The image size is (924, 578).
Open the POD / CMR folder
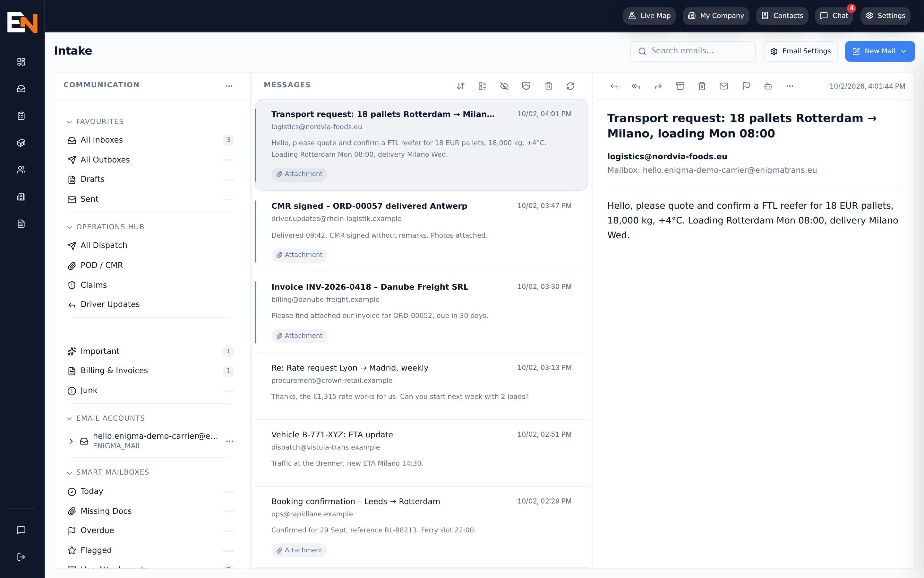click(150, 265)
